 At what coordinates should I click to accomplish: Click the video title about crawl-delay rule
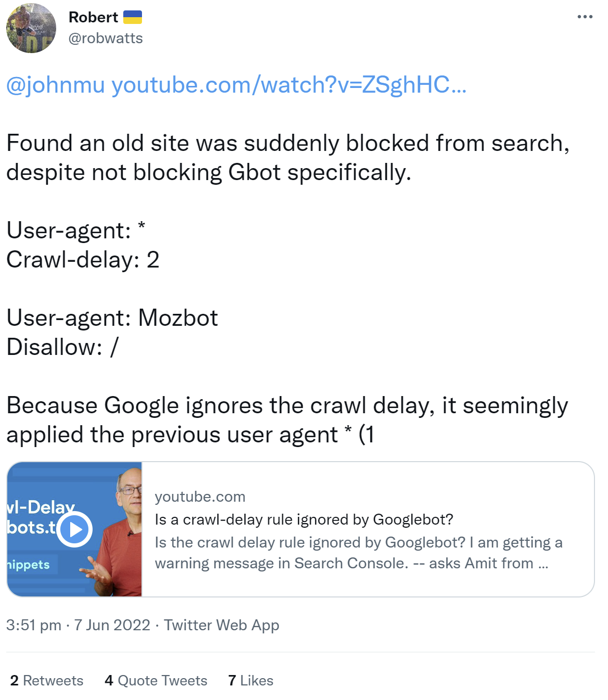[x=304, y=519]
